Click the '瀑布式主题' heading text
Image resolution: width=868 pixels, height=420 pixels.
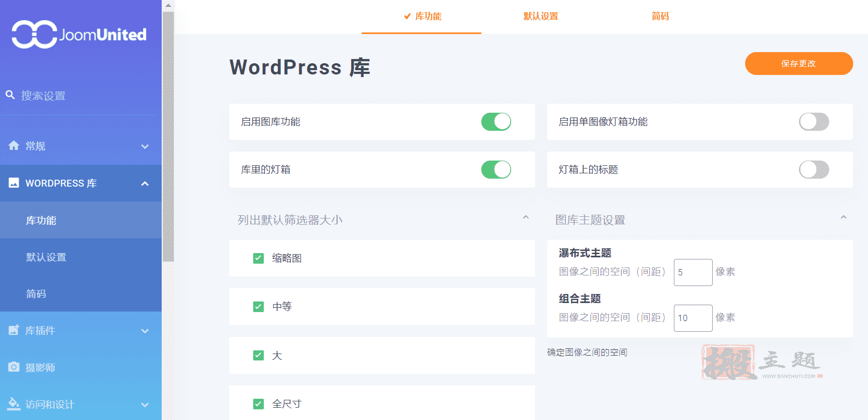pyautogui.click(x=585, y=253)
